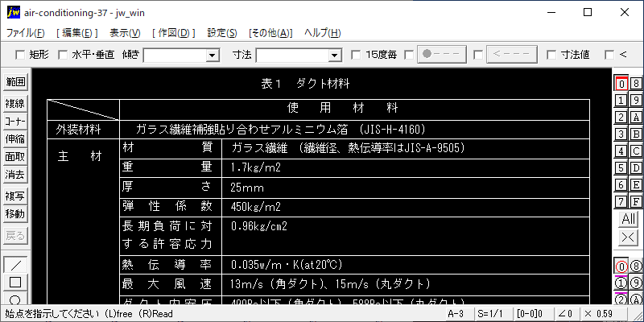
Task: Tick the 寸法値 checkbox
Action: pos(551,55)
